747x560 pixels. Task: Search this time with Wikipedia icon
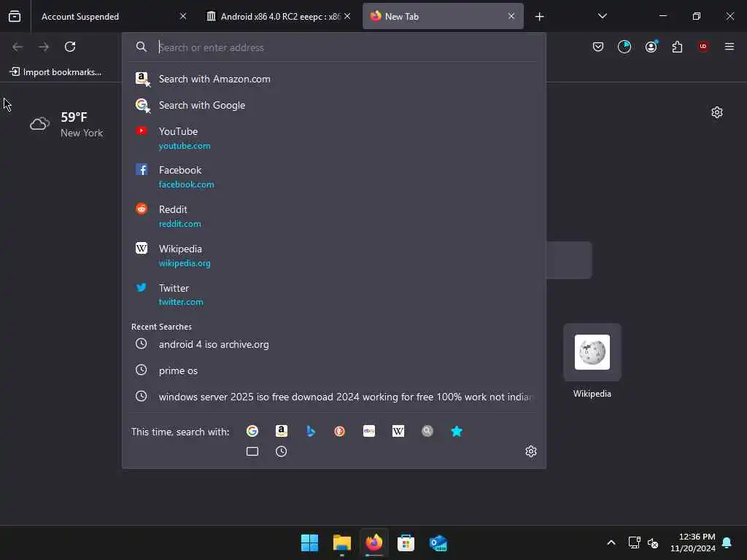coord(398,432)
